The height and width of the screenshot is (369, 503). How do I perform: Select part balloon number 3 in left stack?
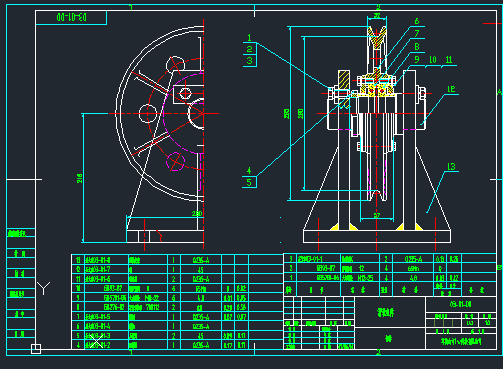tap(249, 61)
